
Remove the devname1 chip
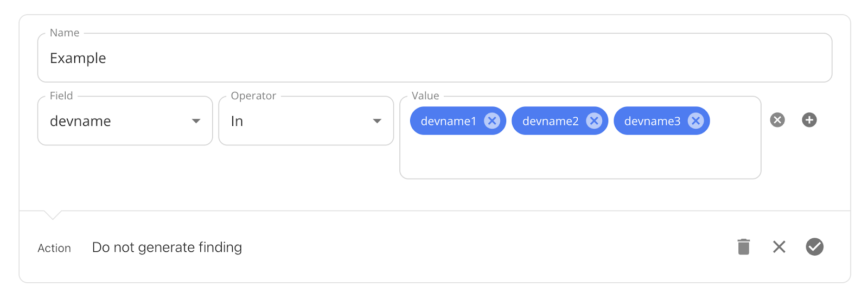pos(492,120)
